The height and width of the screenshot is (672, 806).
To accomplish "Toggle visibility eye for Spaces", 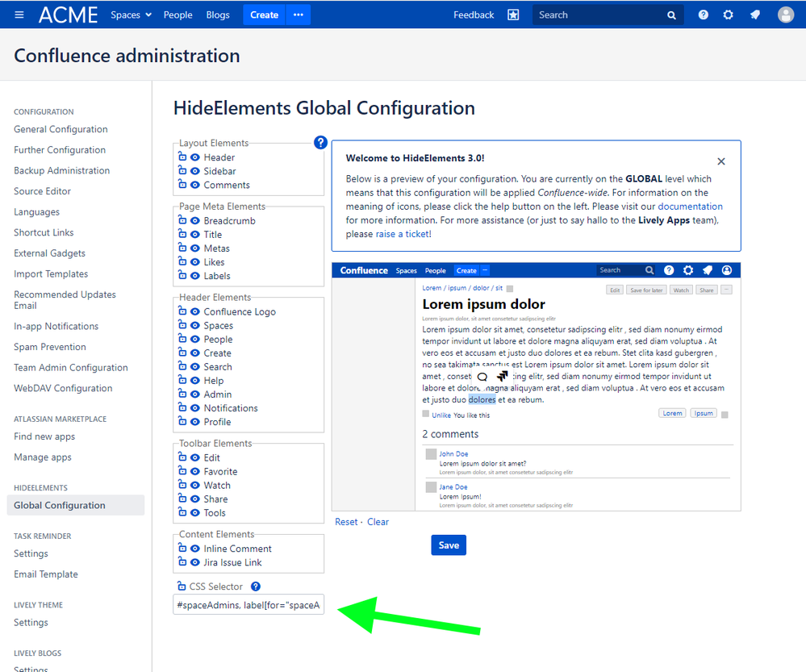I will click(194, 325).
